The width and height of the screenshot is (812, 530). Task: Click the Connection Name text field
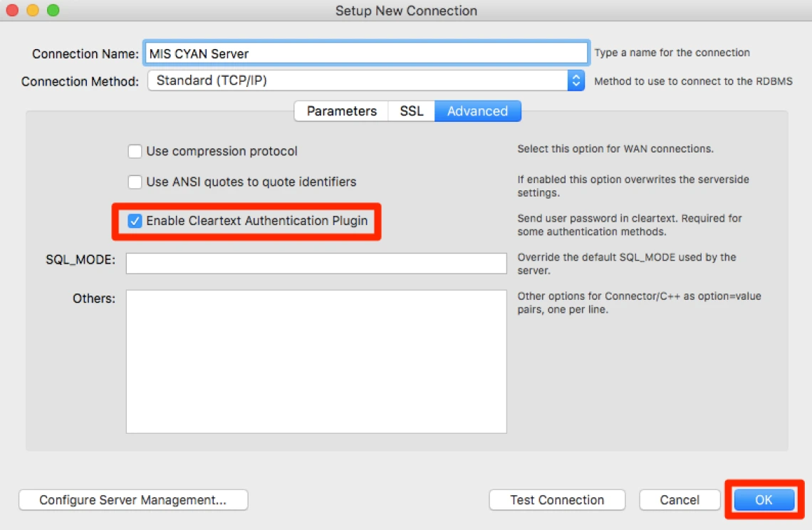(x=366, y=53)
